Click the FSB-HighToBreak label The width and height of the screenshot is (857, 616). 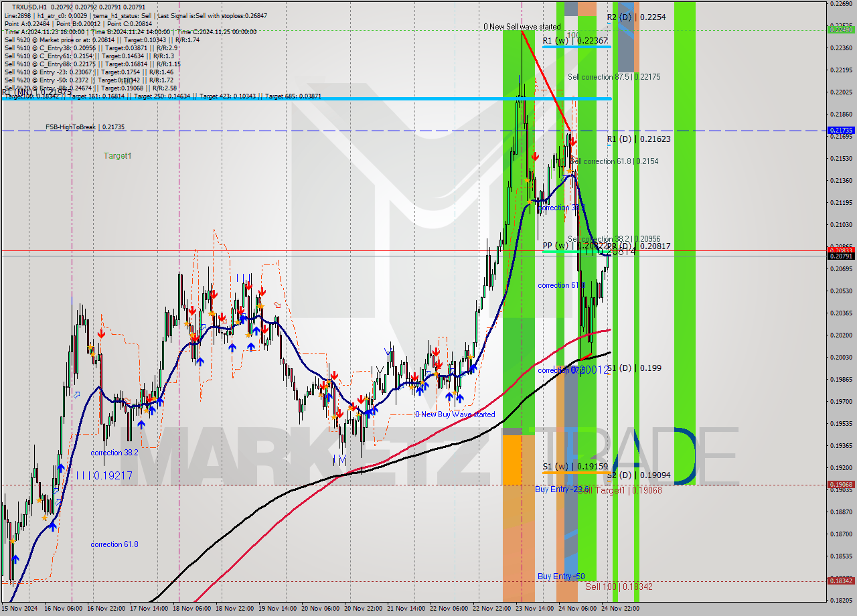70,127
